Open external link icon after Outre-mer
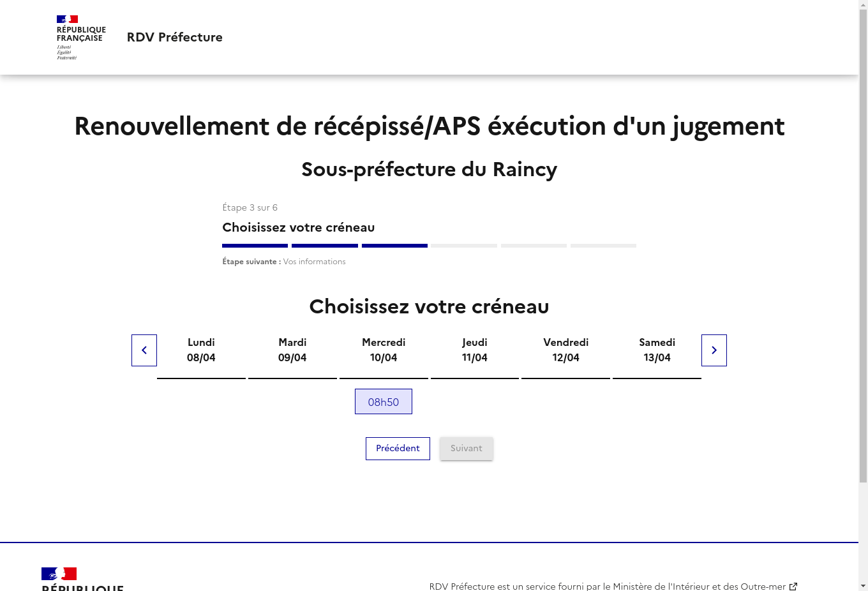Viewport: 868px width, 591px height. tap(793, 587)
